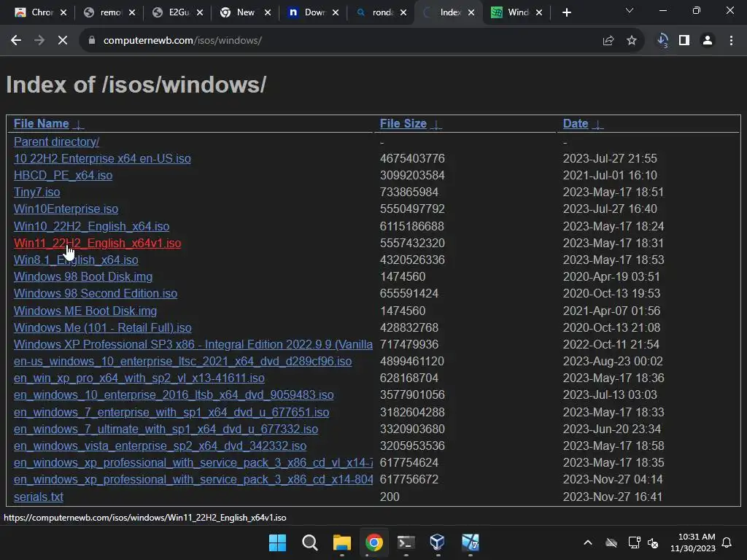View site security lock info

click(91, 41)
